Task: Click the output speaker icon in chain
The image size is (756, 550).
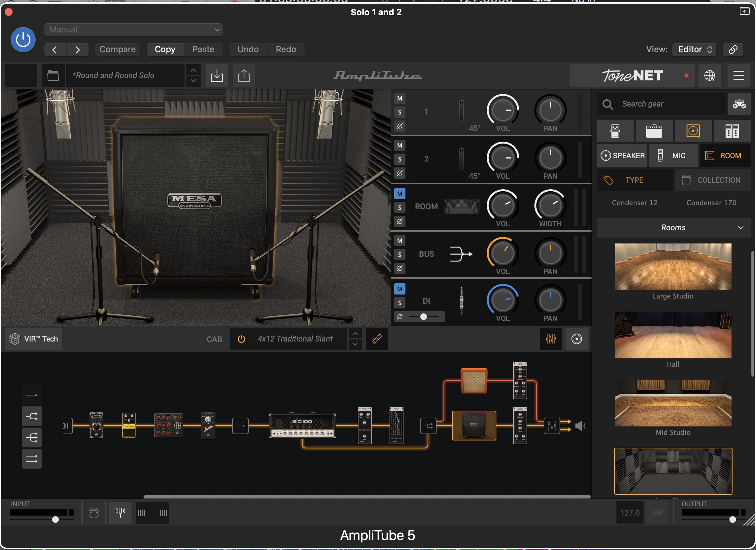Action: tap(580, 426)
